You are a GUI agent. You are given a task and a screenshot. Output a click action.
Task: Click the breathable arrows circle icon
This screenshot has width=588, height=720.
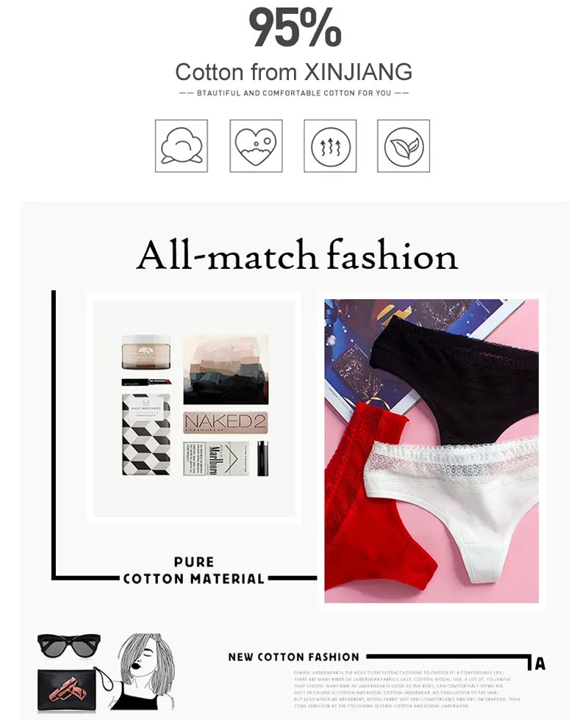[330, 146]
